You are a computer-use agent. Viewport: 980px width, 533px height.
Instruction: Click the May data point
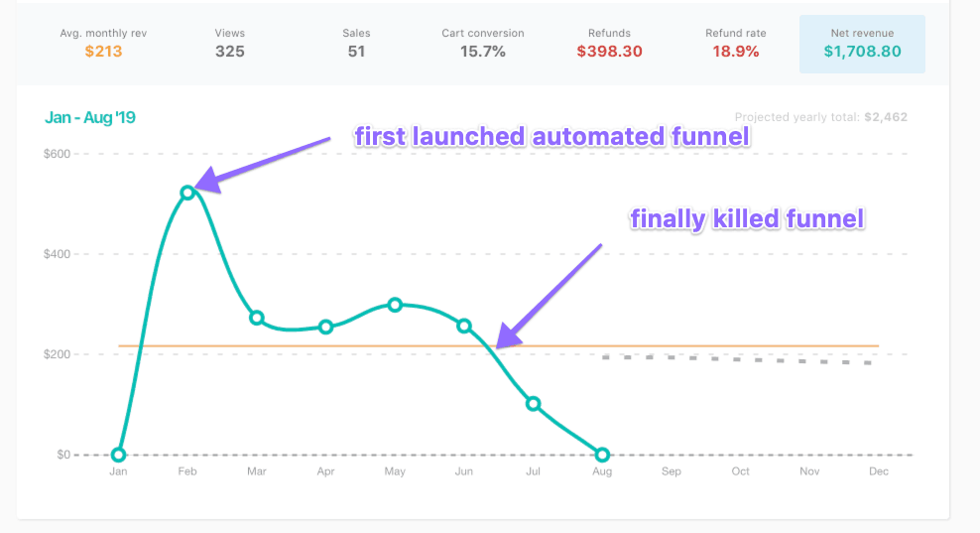coord(395,306)
